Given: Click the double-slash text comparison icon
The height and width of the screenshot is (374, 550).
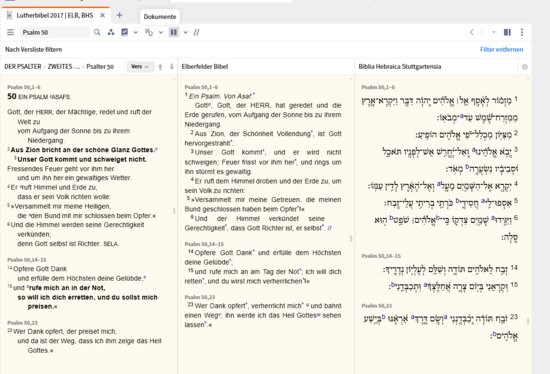Looking at the screenshot, I should (x=196, y=32).
